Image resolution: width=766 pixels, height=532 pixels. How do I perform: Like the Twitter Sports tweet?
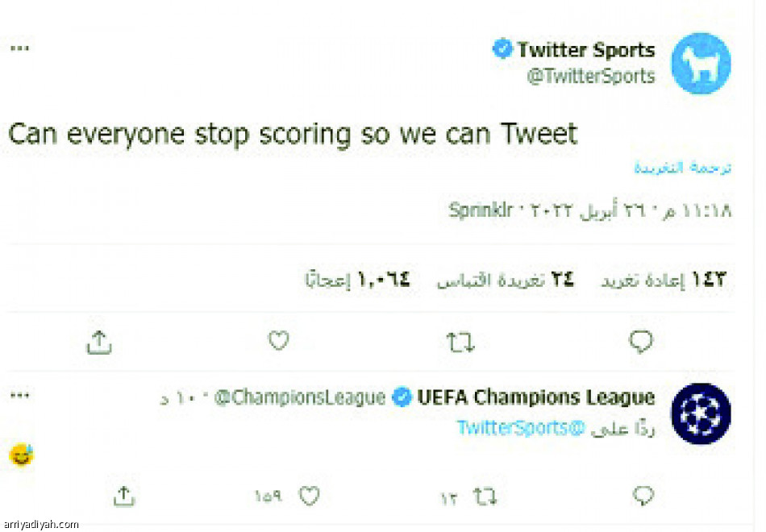(278, 342)
